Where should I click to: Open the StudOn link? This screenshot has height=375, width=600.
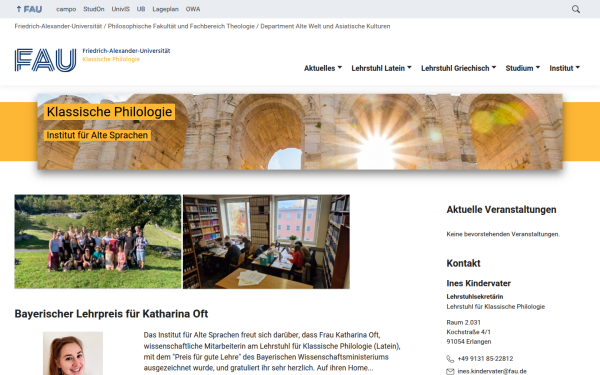coord(94,9)
